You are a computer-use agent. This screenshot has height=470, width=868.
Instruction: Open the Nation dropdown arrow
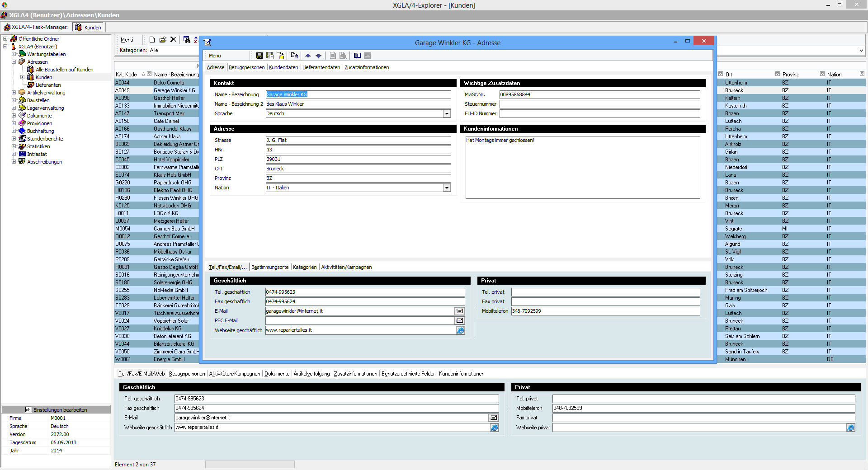(x=447, y=188)
